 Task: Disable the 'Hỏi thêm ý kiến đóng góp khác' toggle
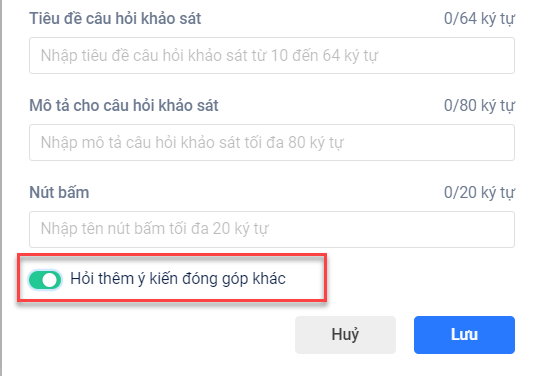(x=45, y=280)
